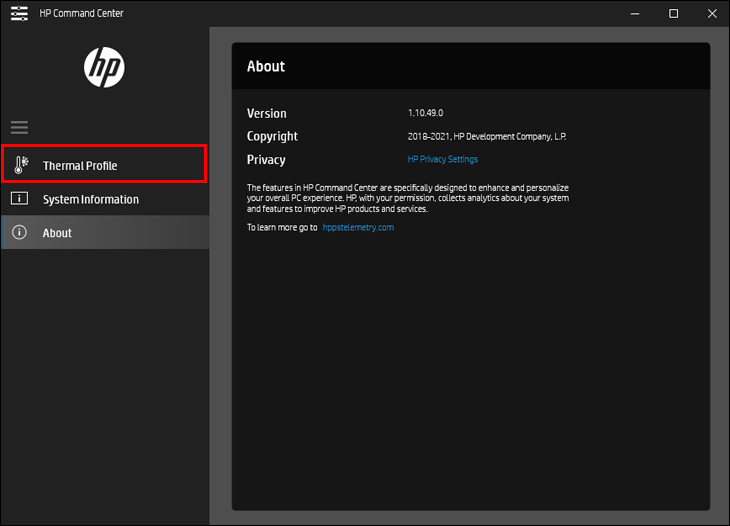The width and height of the screenshot is (730, 526).
Task: Collapse the sidebar with the hamburger icon
Action: pyautogui.click(x=19, y=127)
